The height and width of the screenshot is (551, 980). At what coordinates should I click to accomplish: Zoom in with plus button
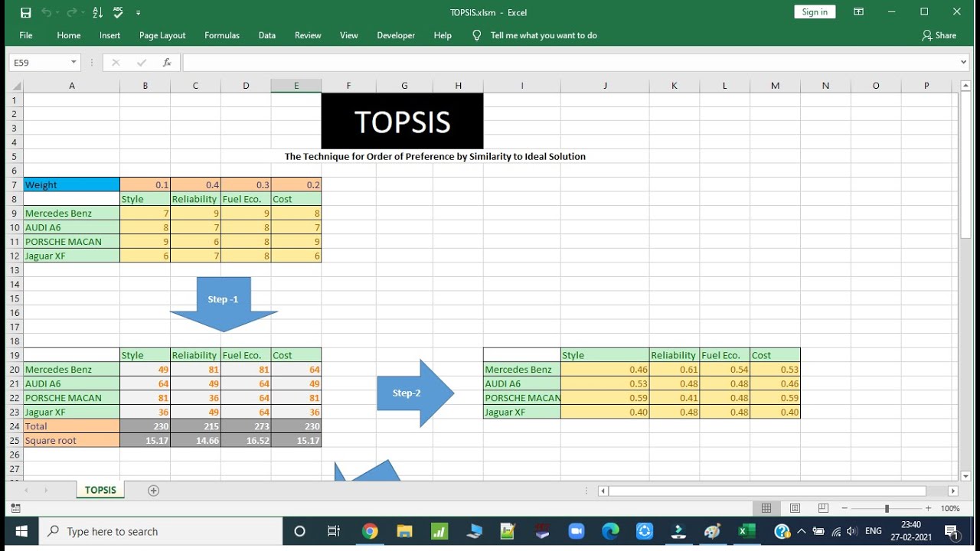tap(928, 508)
